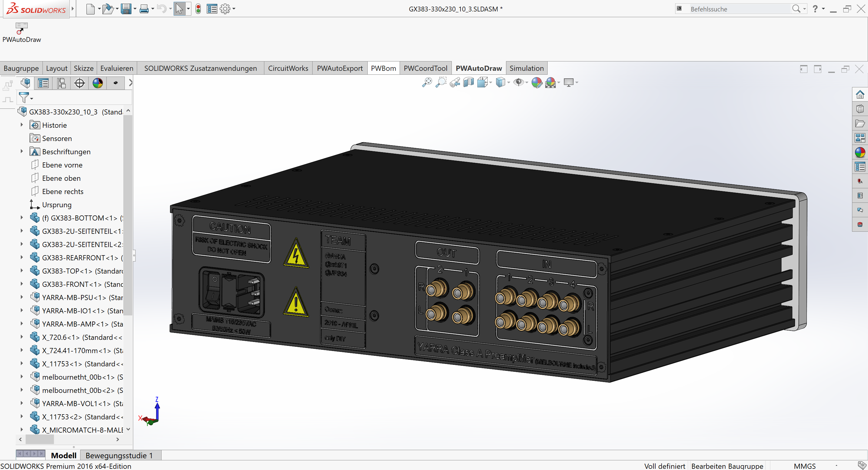Expand the SOLIDWORKS menu arrow
Image resolution: width=868 pixels, height=470 pixels.
(72, 9)
